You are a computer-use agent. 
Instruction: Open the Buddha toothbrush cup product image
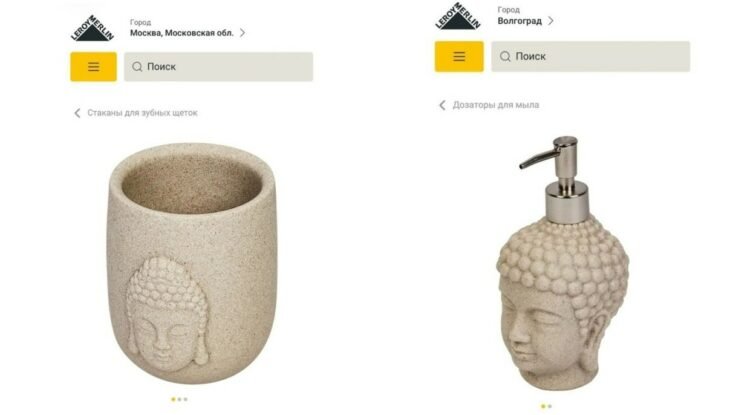click(191, 263)
